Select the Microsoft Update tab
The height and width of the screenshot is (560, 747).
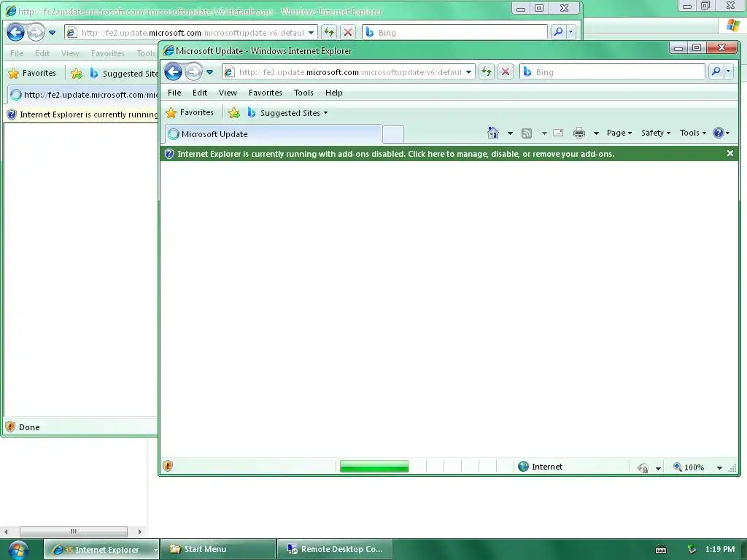tap(274, 134)
